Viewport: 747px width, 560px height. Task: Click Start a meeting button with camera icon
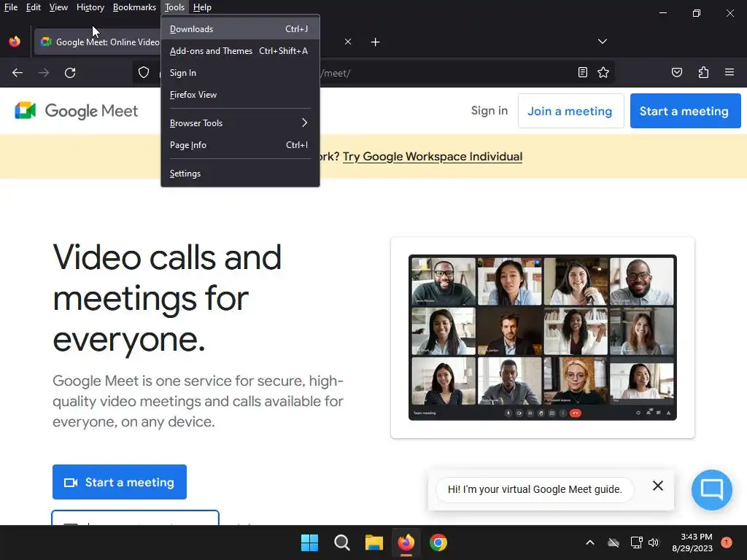tap(120, 482)
